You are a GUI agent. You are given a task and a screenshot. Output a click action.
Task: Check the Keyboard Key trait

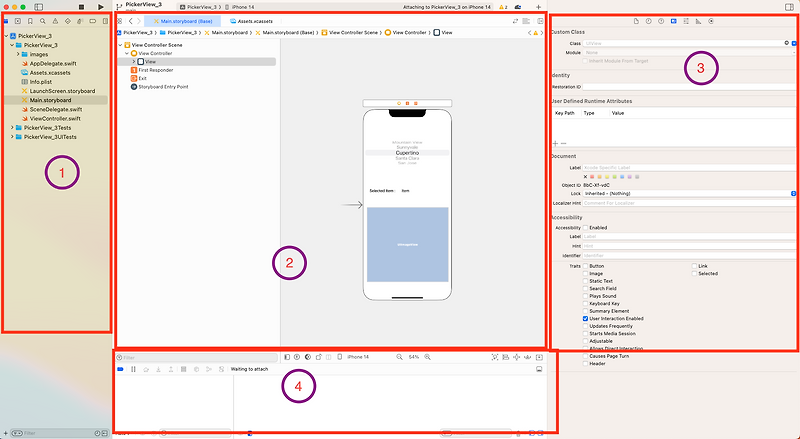[x=586, y=303]
